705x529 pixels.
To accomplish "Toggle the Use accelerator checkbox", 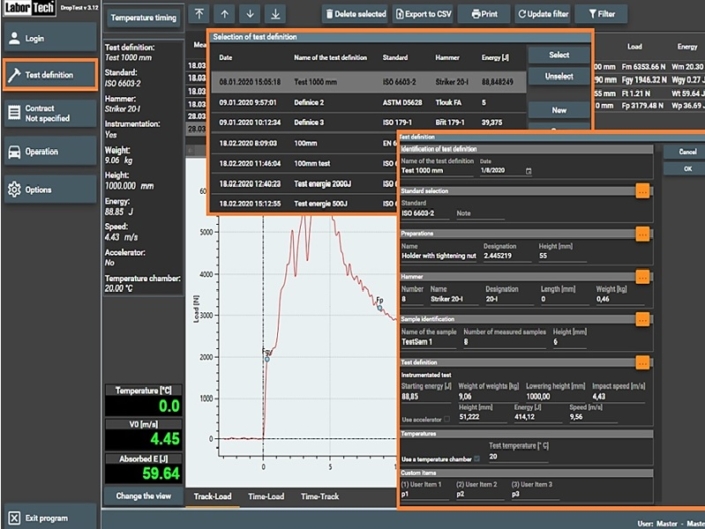I will (x=447, y=419).
